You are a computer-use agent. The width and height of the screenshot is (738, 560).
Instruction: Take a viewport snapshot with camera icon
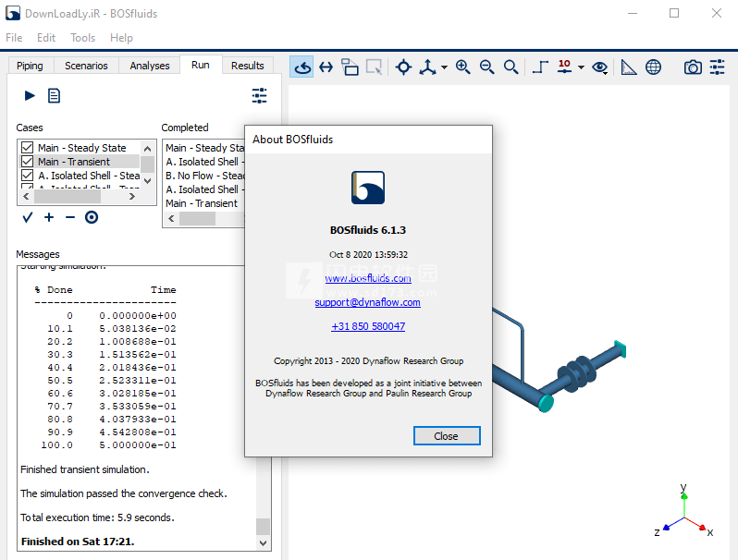(693, 67)
